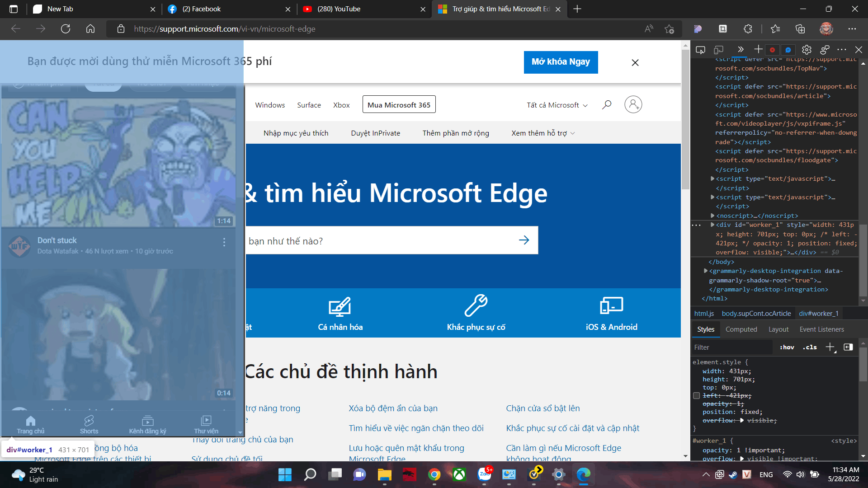Show more DevTools tabs with chevrons

(x=740, y=50)
